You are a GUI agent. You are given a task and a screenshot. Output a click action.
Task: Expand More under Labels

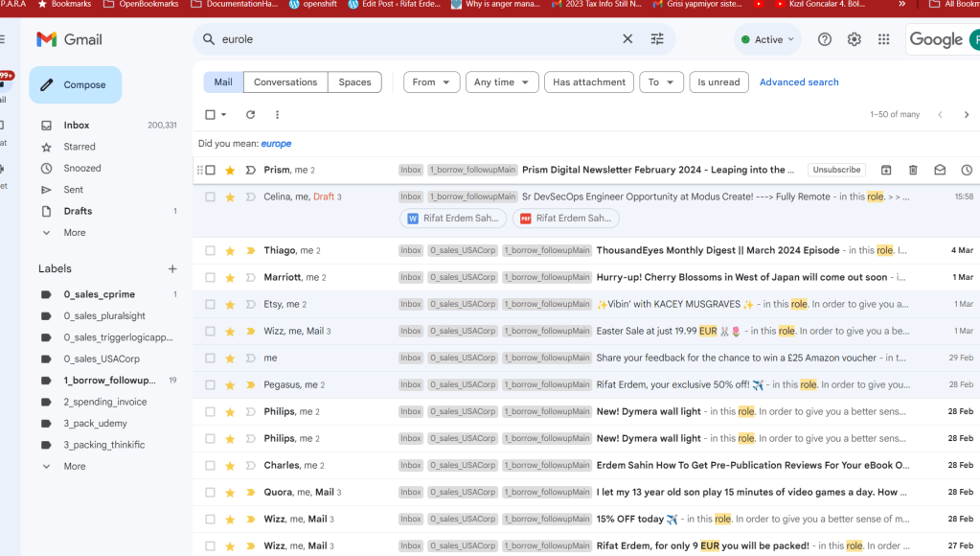75,467
